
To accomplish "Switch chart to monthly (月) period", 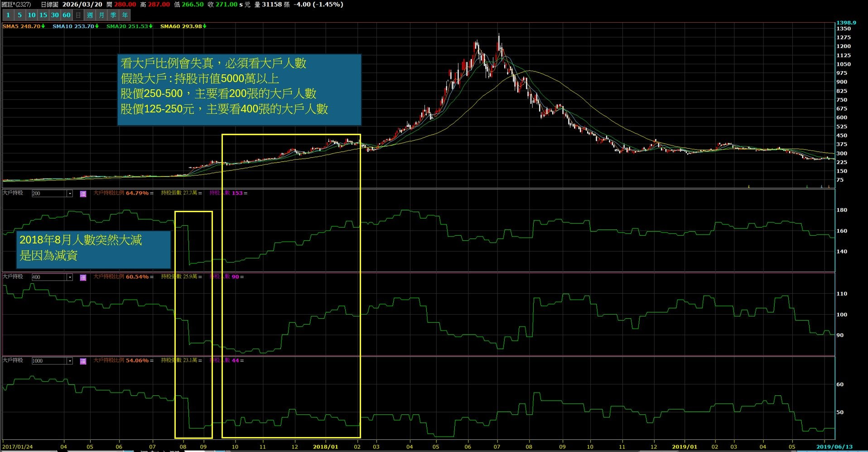I will (x=101, y=15).
